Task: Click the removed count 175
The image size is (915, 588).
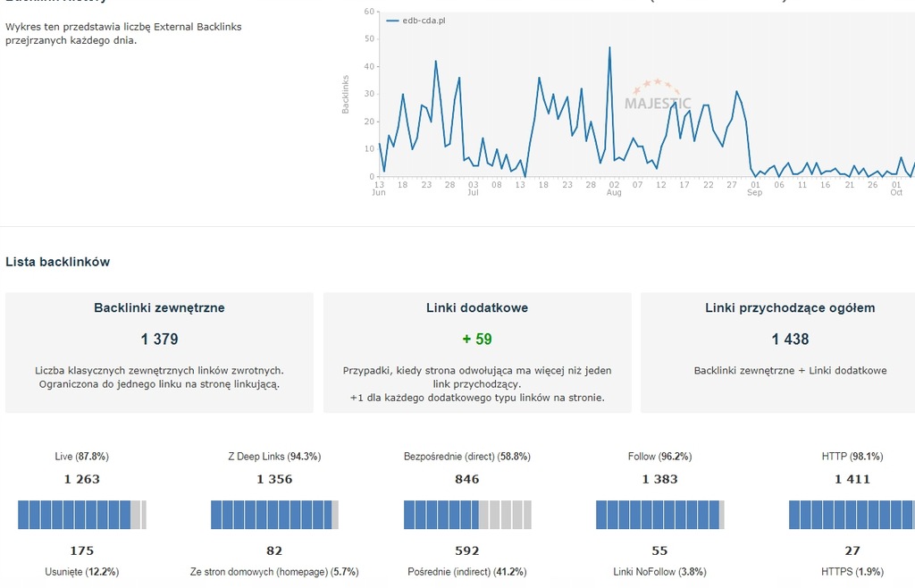Action: (81, 550)
